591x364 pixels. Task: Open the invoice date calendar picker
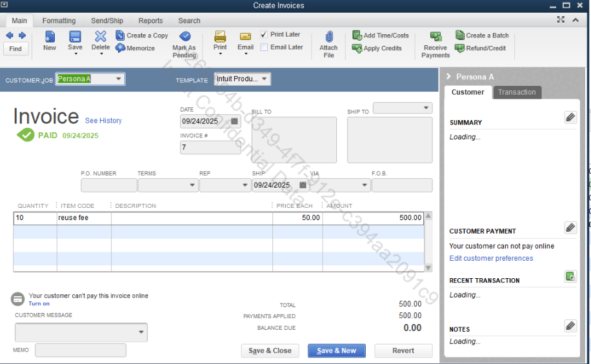click(x=234, y=121)
